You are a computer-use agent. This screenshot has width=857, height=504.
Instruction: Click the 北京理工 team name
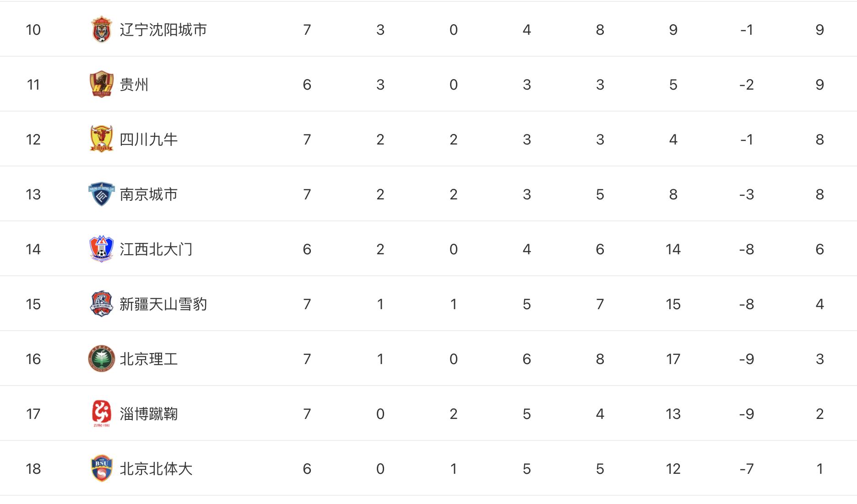click(x=148, y=359)
